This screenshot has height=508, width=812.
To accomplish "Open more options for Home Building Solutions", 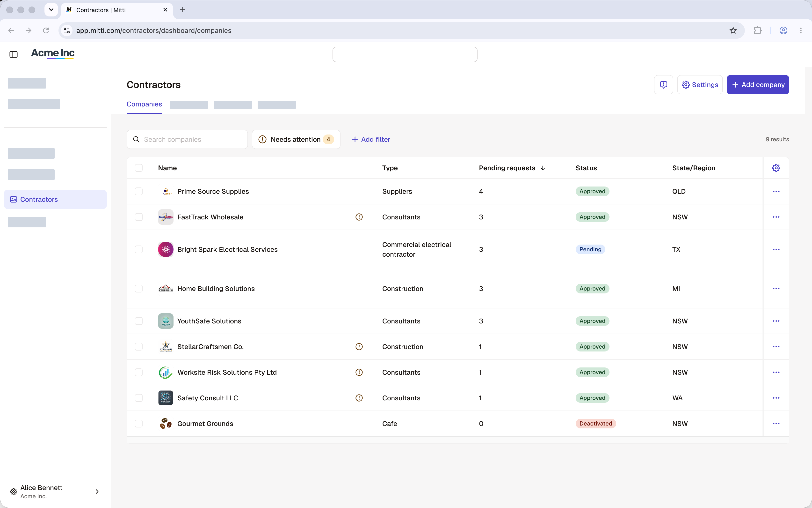I will pos(776,289).
